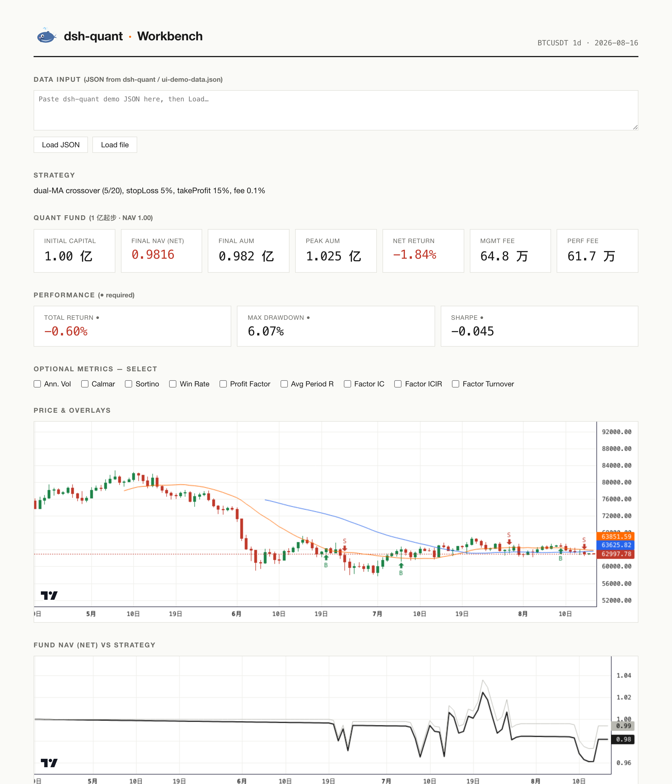Viewport: 672px width, 784px height.
Task: Toggle the Sortino checkbox
Action: tap(129, 384)
